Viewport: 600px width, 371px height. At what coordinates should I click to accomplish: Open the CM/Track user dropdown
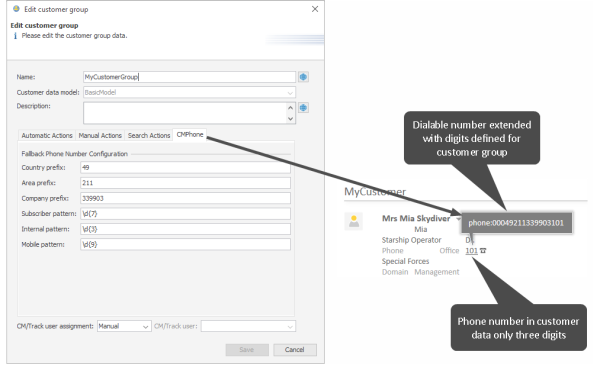pyautogui.click(x=290, y=326)
